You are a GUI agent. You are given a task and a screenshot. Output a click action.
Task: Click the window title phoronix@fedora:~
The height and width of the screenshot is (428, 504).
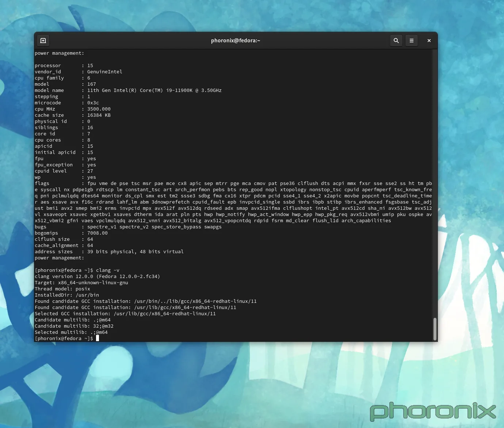[236, 41]
